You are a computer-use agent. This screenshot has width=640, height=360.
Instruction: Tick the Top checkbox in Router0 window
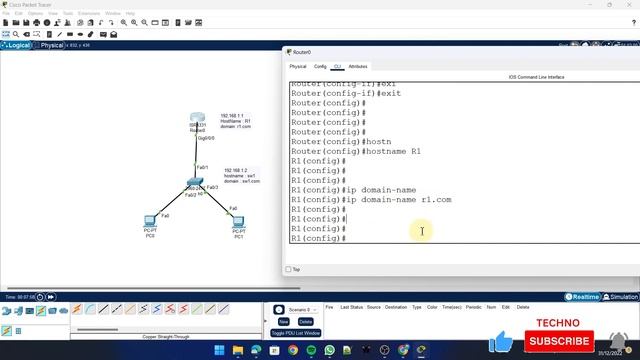click(289, 269)
